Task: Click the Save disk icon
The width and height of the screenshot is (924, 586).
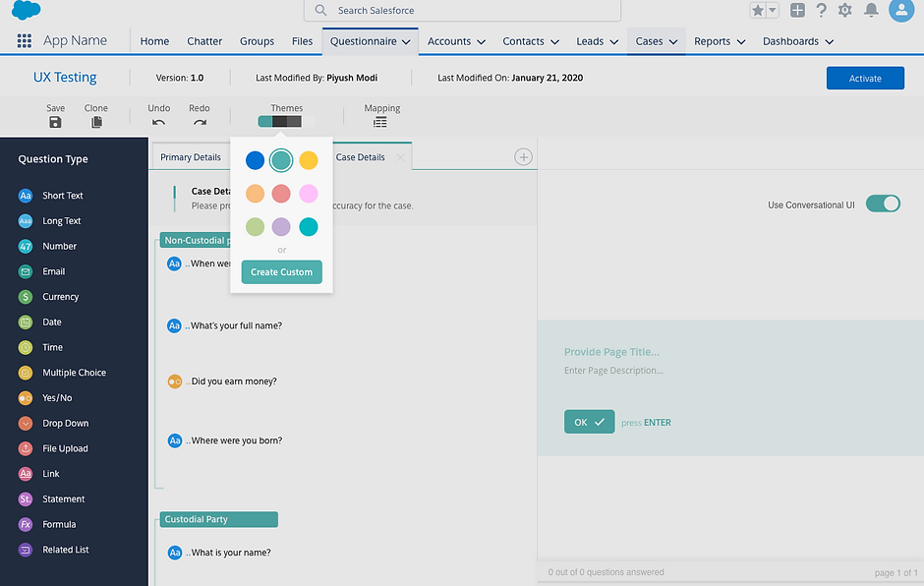Action: [55, 122]
